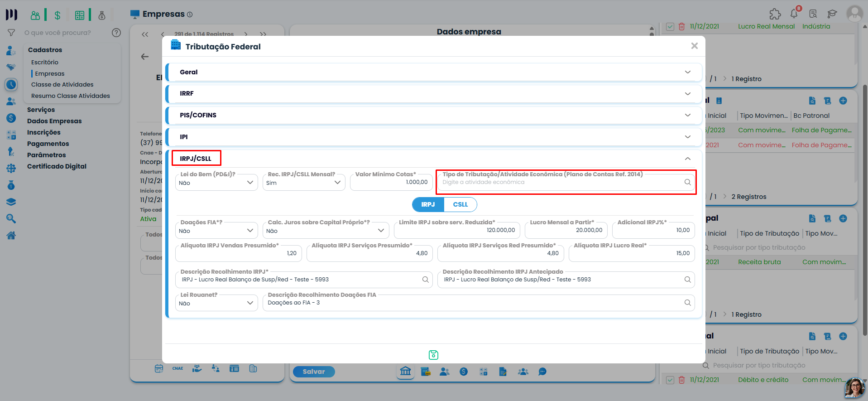Click the filter funnel icon in sidebar

pyautogui.click(x=11, y=33)
